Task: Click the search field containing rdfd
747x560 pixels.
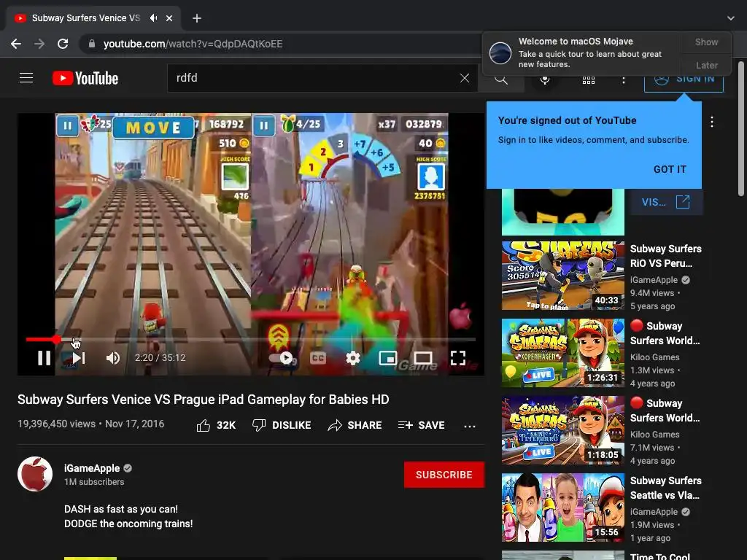Action: pyautogui.click(x=314, y=78)
